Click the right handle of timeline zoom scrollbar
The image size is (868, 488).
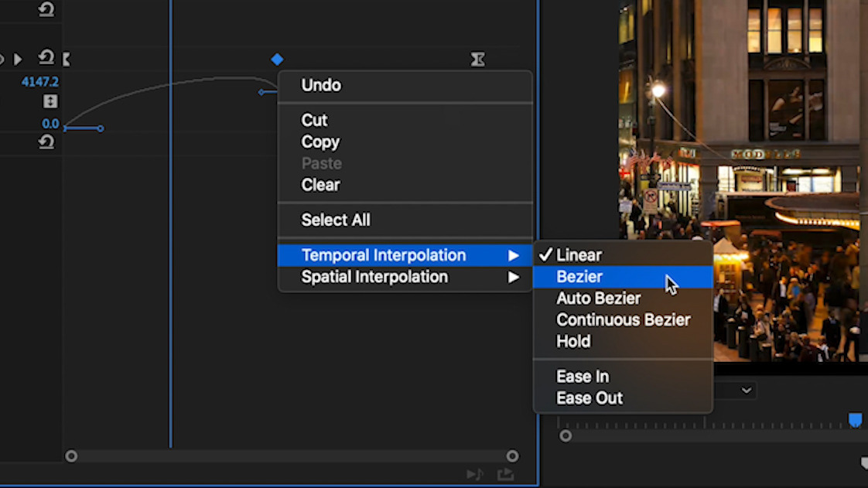[x=512, y=456]
